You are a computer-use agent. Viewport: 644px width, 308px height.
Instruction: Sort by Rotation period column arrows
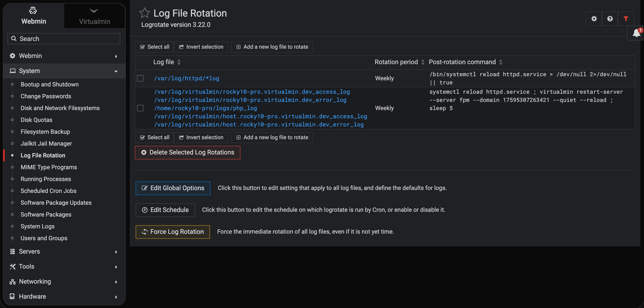(423, 62)
